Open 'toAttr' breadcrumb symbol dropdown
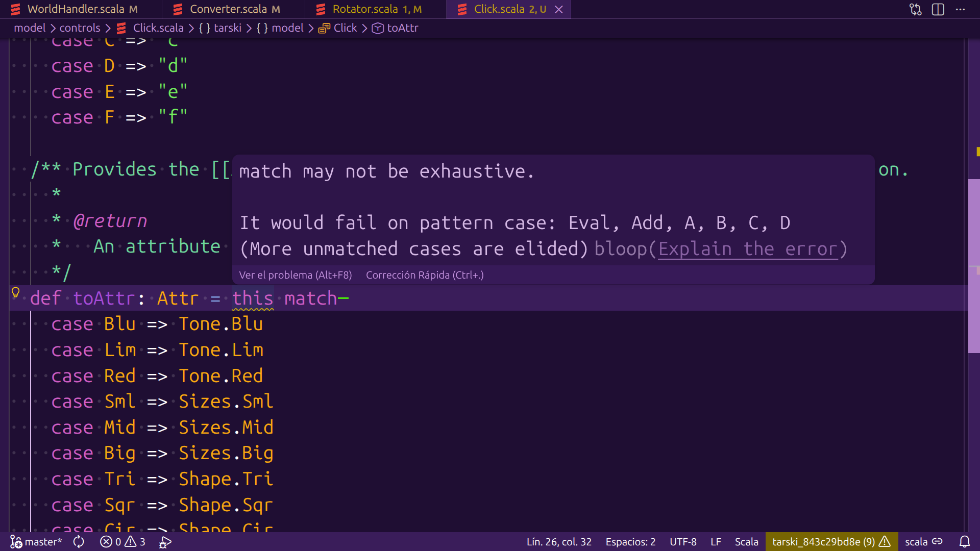The height and width of the screenshot is (551, 980). [x=402, y=28]
